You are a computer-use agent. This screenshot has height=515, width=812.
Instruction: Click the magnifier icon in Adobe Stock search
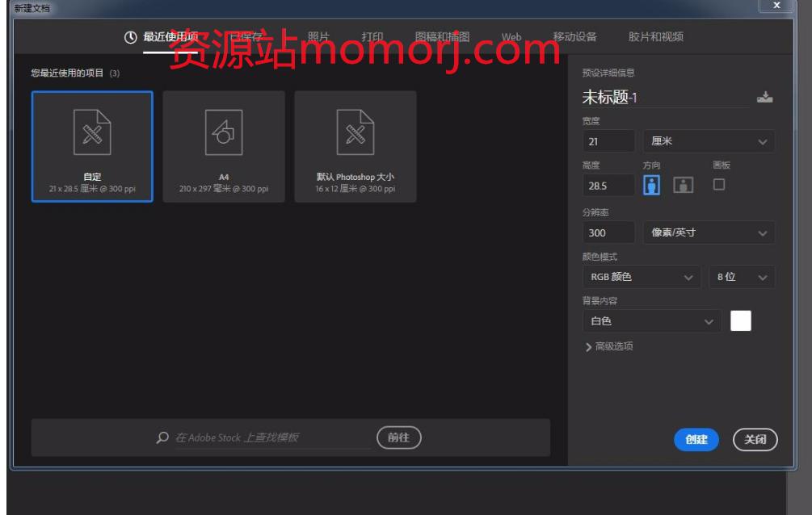pos(162,438)
